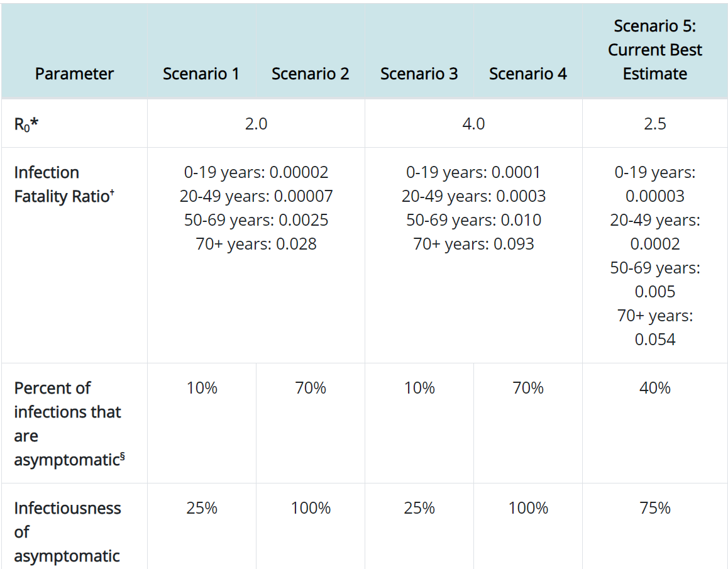Select the Scenario 5: Current Best Estimate header
This screenshot has width=728, height=569.
[x=654, y=50]
